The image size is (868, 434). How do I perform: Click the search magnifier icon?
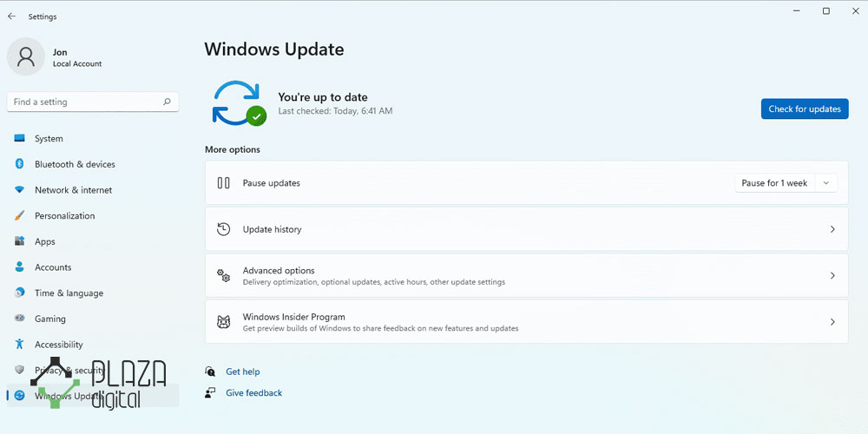coord(167,102)
